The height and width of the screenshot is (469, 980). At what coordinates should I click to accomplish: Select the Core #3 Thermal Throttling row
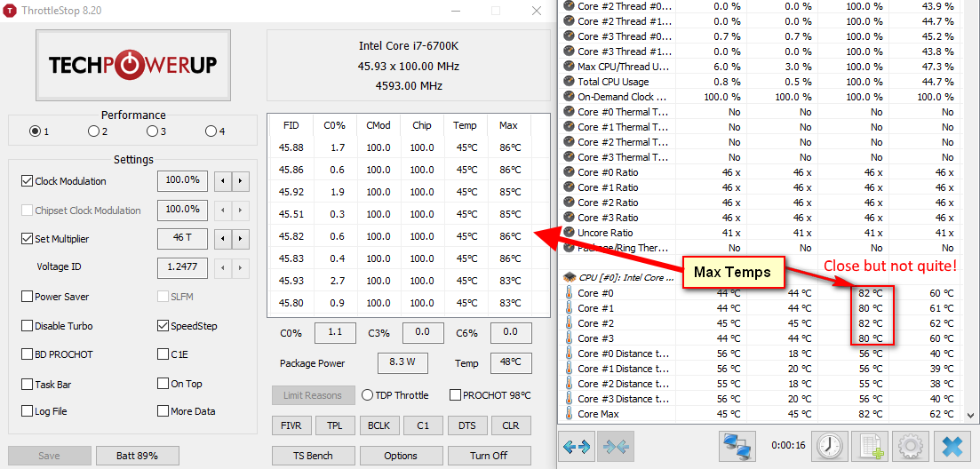(761, 156)
